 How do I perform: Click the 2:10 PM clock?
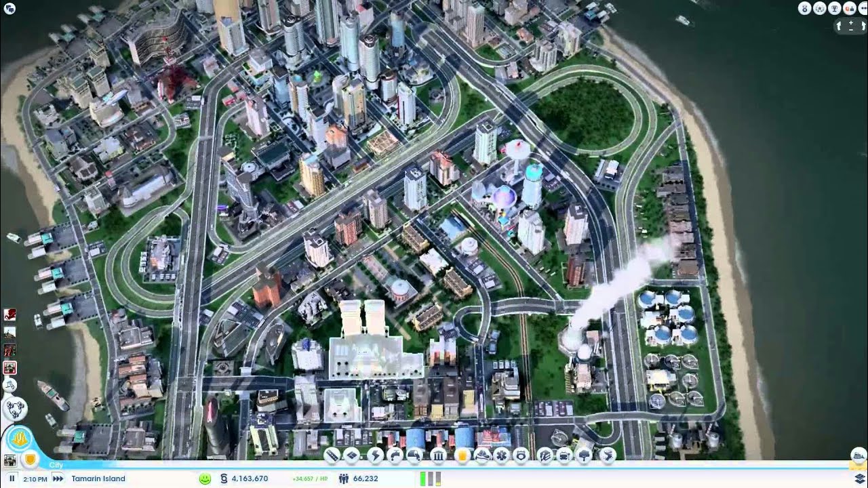(35, 479)
